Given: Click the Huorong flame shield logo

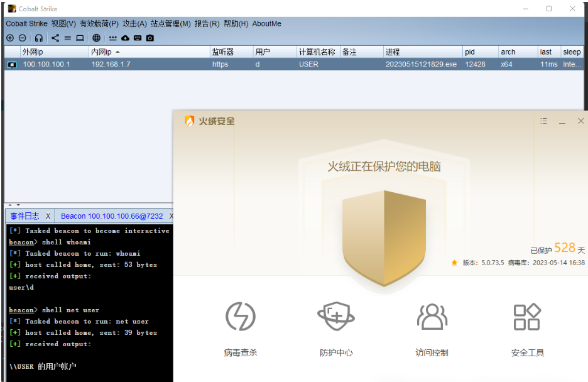Looking at the screenshot, I should (x=189, y=121).
